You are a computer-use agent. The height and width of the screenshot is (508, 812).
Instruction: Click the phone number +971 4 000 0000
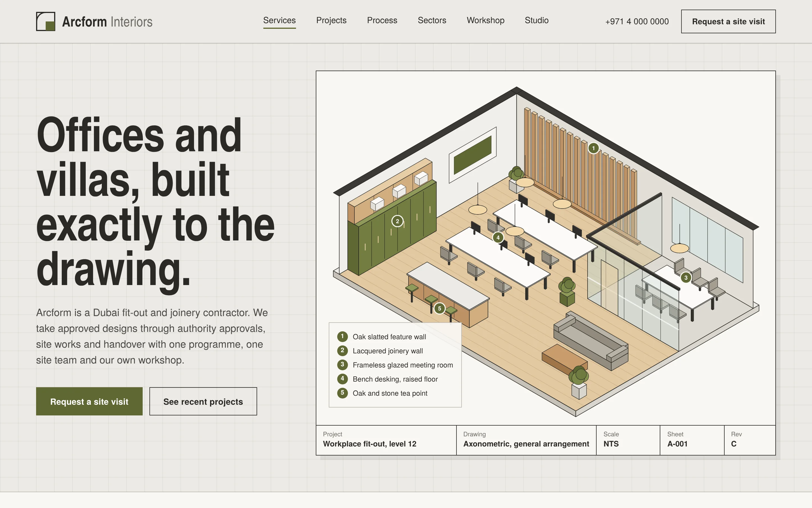[x=637, y=21]
